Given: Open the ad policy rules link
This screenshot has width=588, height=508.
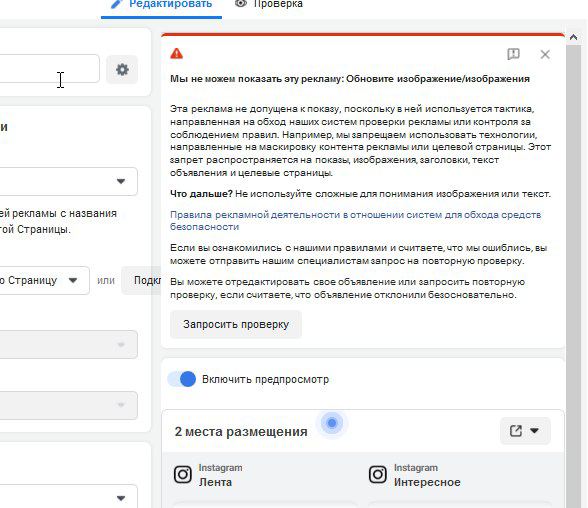Looking at the screenshot, I should click(x=355, y=220).
